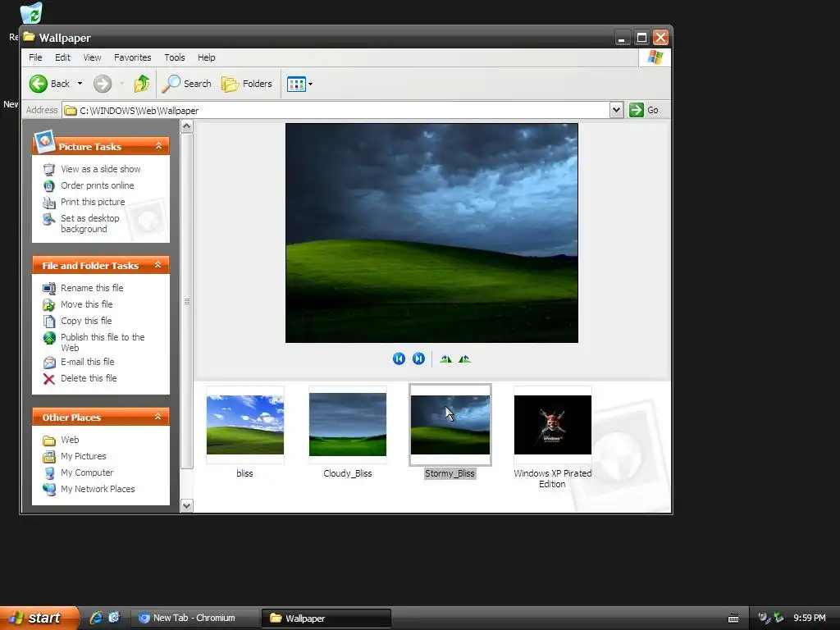Open My Computer from Other Places

[87, 472]
